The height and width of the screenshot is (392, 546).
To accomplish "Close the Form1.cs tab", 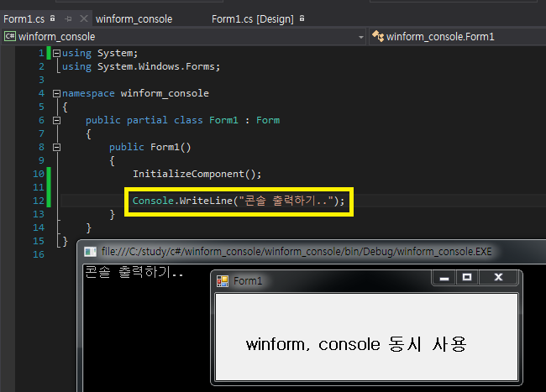I will pos(84,18).
